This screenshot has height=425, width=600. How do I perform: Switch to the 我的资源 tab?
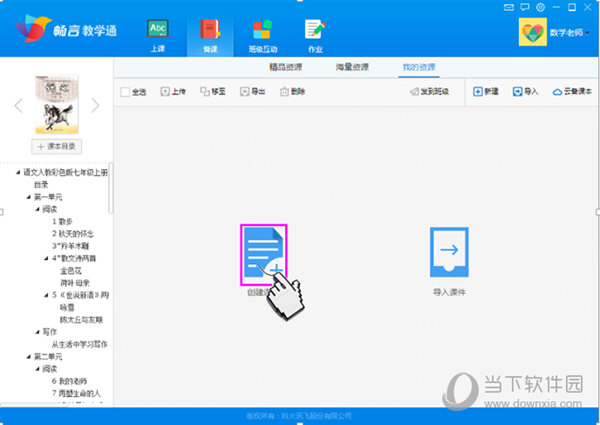pyautogui.click(x=419, y=67)
